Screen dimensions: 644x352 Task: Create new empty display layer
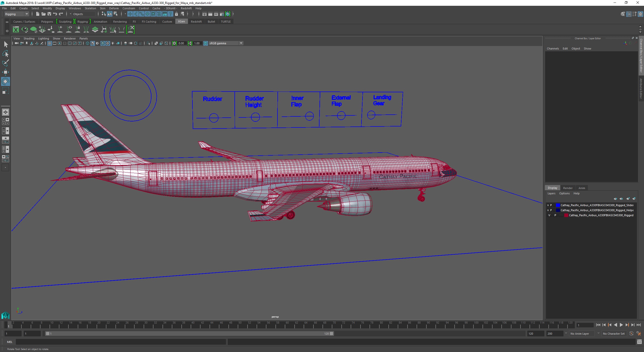click(628, 199)
